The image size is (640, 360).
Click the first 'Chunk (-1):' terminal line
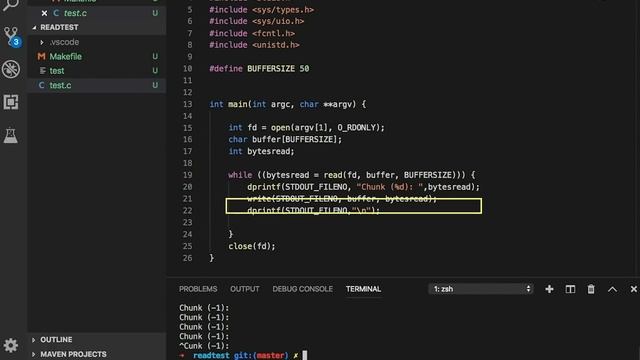point(204,308)
